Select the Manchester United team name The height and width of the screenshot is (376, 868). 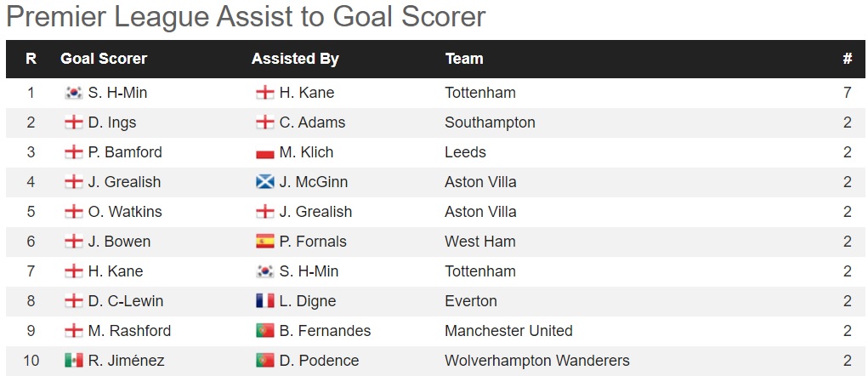point(508,331)
